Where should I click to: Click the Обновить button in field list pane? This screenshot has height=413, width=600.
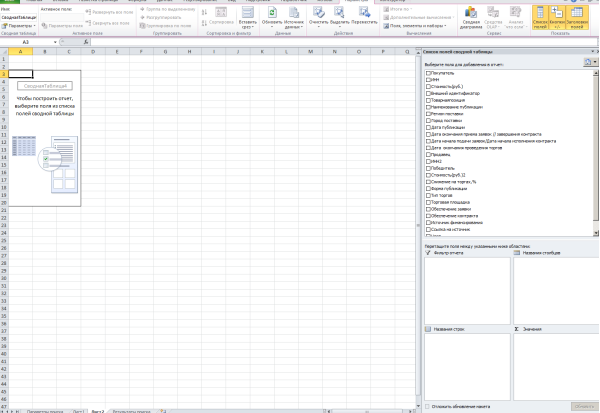pos(584,406)
